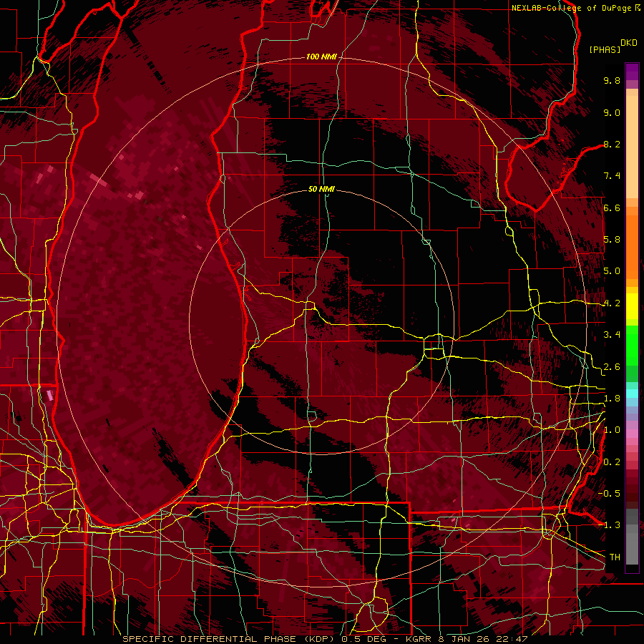Screen dimensions: 644x644
Task: Click the 5.8 value on the color scale
Action: [612, 240]
